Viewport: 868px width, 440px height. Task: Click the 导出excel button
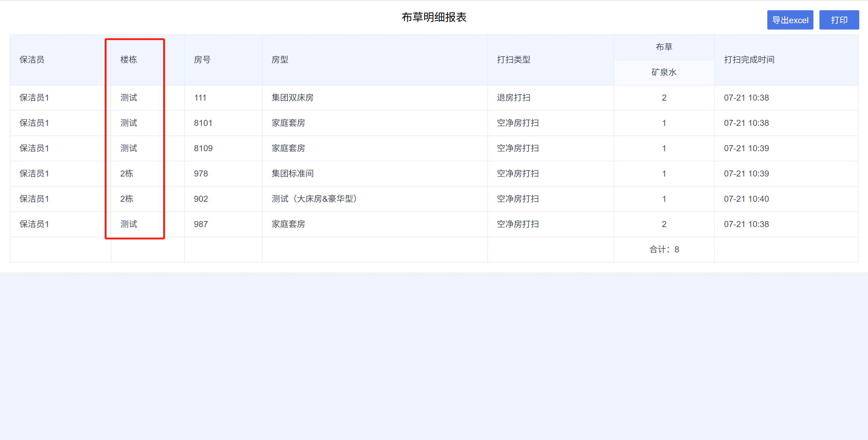[790, 20]
